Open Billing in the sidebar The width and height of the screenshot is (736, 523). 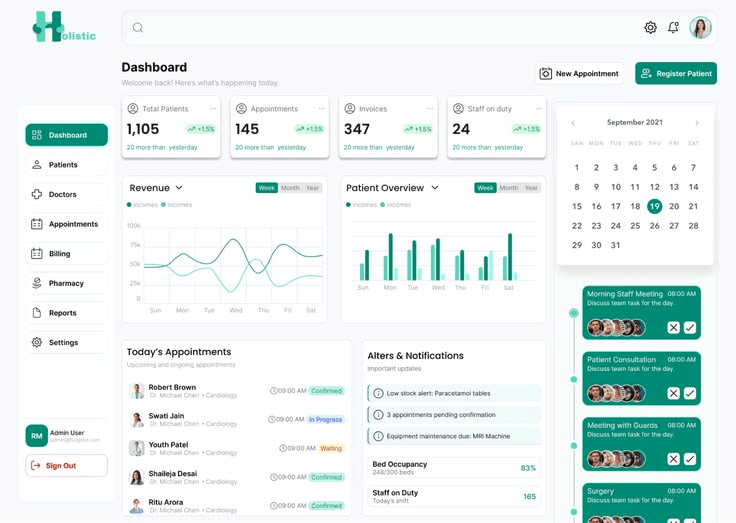66,254
